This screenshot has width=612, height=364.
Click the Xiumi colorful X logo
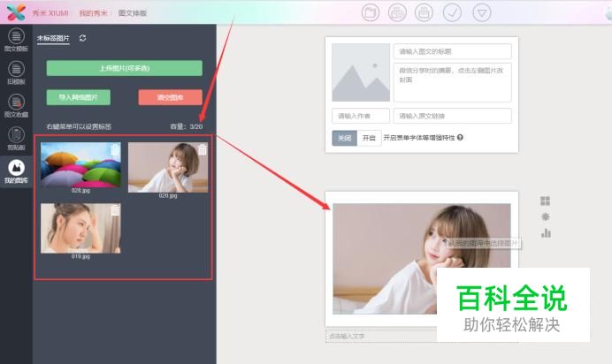pyautogui.click(x=16, y=12)
